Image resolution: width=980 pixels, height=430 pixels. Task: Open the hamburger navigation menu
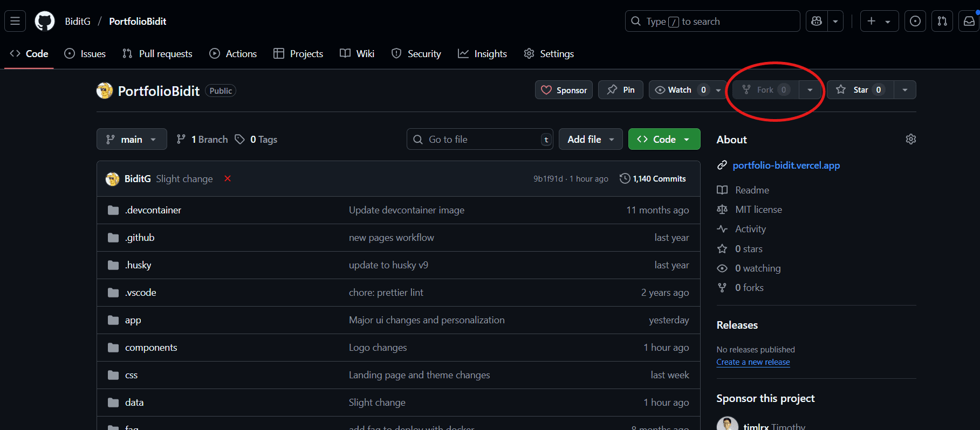[x=15, y=21]
